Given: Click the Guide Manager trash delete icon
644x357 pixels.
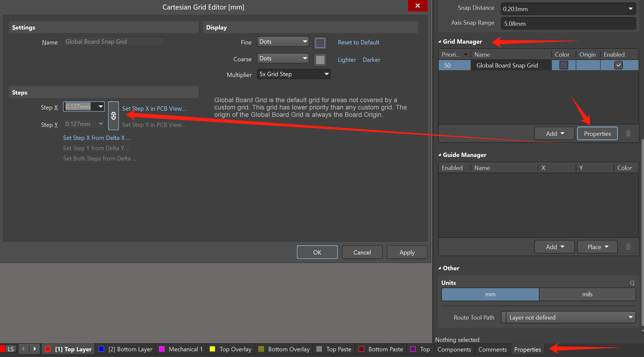Looking at the screenshot, I should 628,247.
